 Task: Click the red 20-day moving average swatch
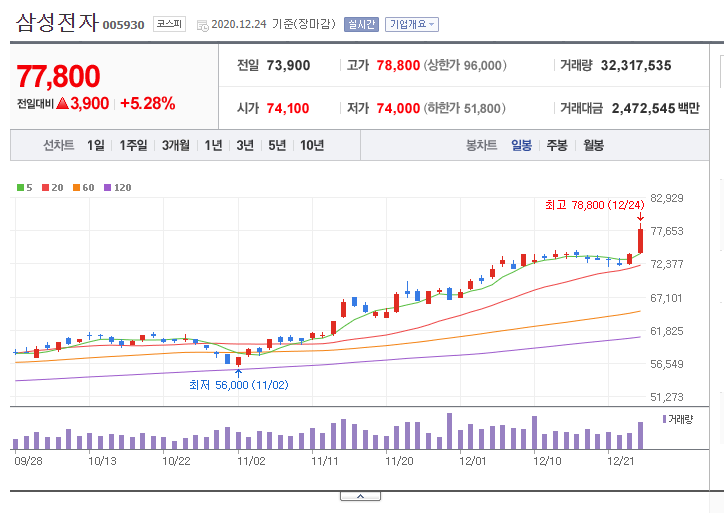[45, 187]
